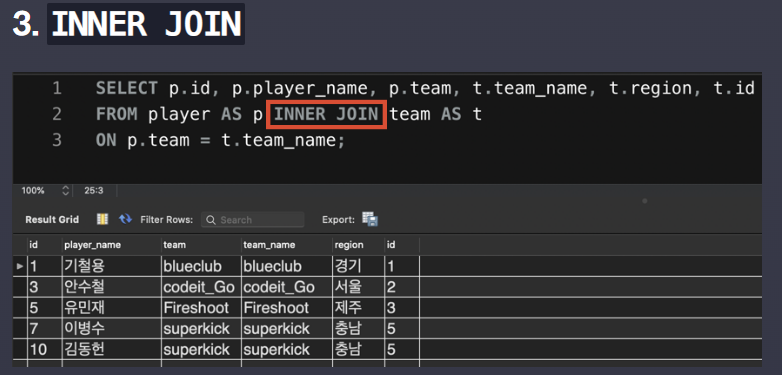Click the Export recordset icon

(x=370, y=219)
